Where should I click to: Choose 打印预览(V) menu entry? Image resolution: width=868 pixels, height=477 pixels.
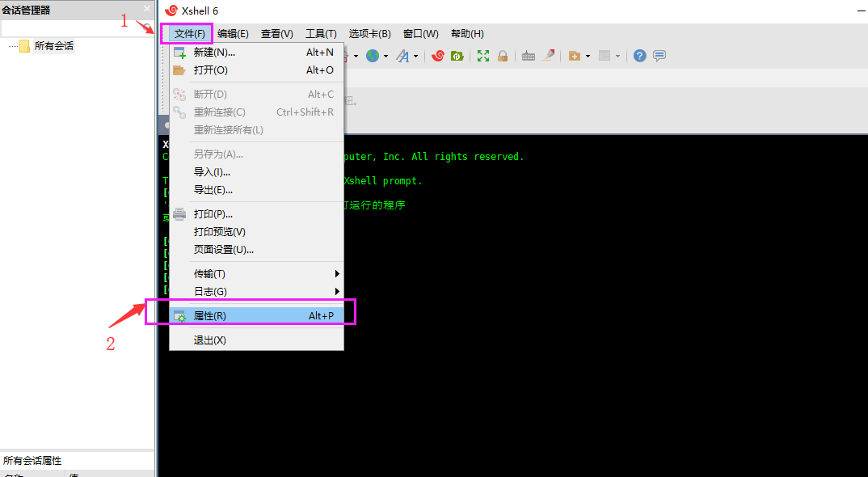coord(256,231)
